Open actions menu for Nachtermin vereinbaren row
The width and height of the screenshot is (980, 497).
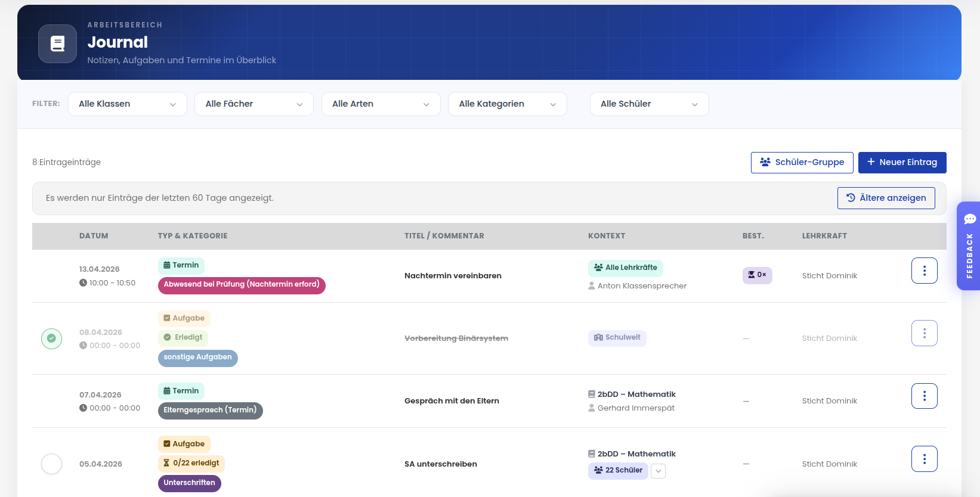[924, 271]
